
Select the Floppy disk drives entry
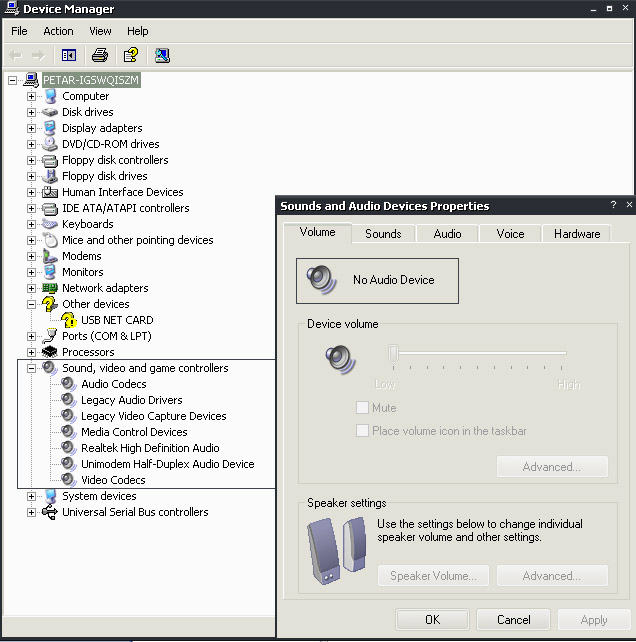[104, 176]
